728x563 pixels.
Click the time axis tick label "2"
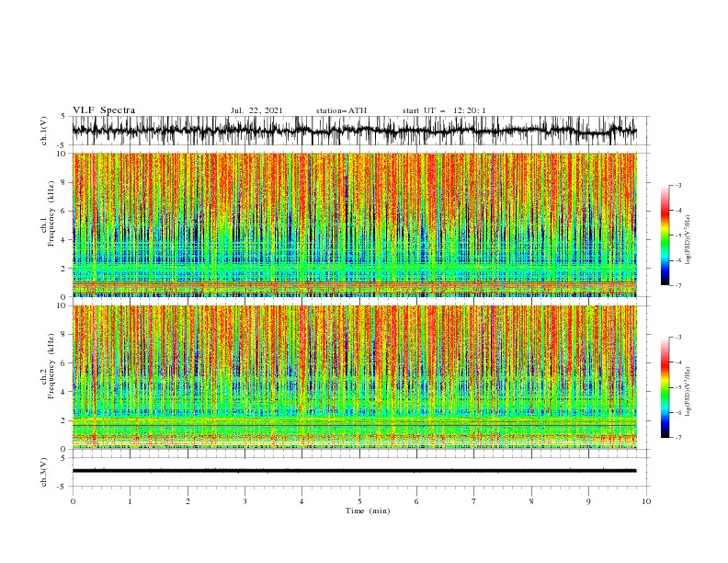click(188, 501)
